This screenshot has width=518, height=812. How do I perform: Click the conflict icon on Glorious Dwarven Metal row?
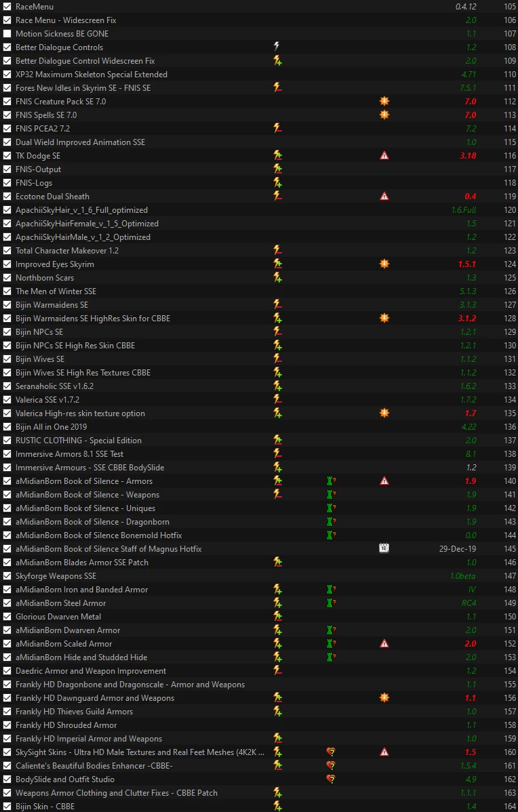click(278, 616)
